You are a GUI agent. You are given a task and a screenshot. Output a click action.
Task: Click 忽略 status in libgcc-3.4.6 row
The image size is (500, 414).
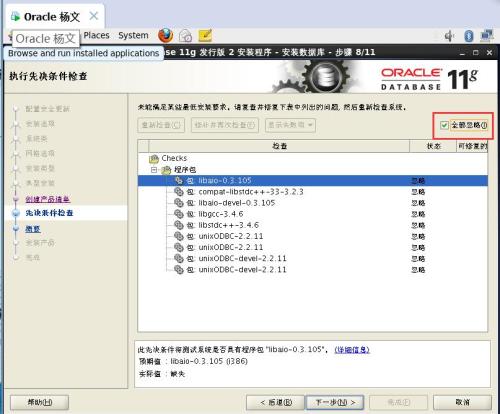(x=418, y=214)
